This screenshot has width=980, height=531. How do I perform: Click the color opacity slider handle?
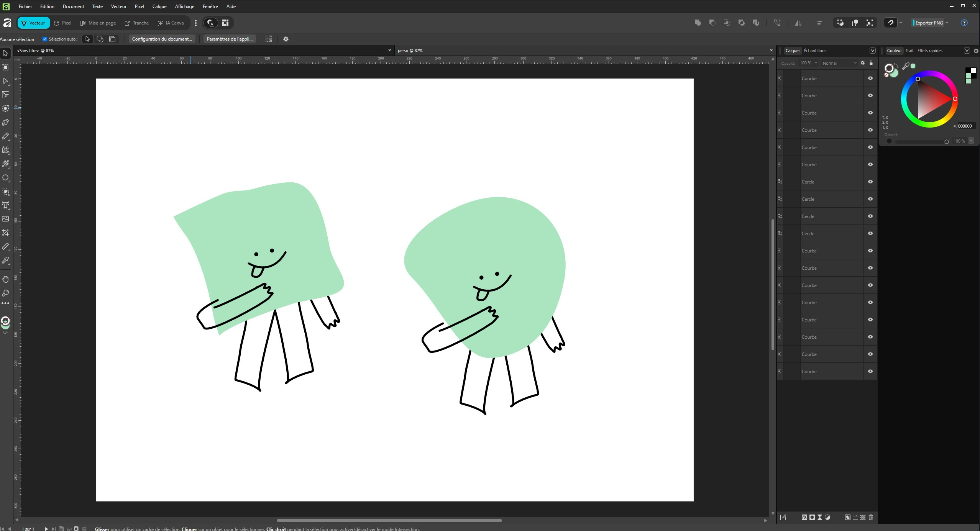(946, 142)
